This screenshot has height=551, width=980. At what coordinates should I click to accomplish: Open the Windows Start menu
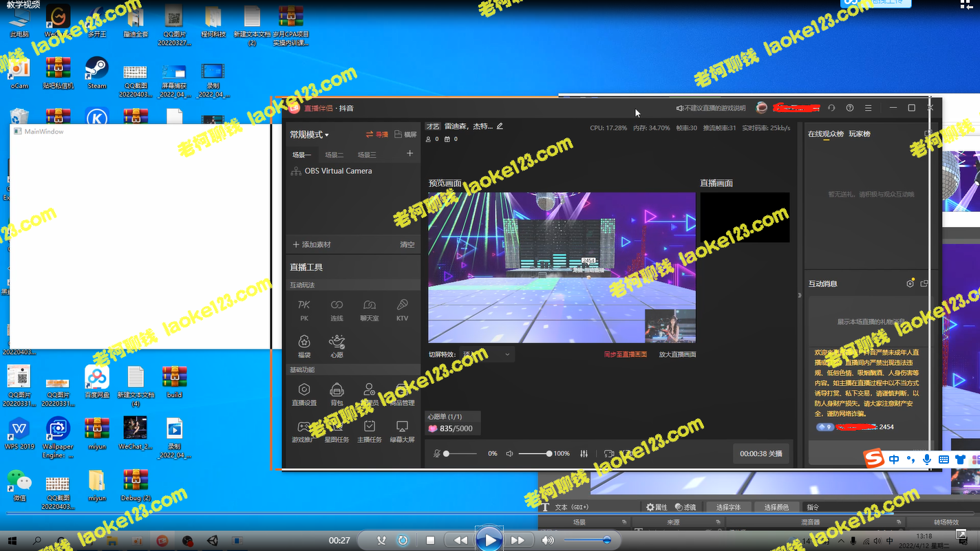14,541
